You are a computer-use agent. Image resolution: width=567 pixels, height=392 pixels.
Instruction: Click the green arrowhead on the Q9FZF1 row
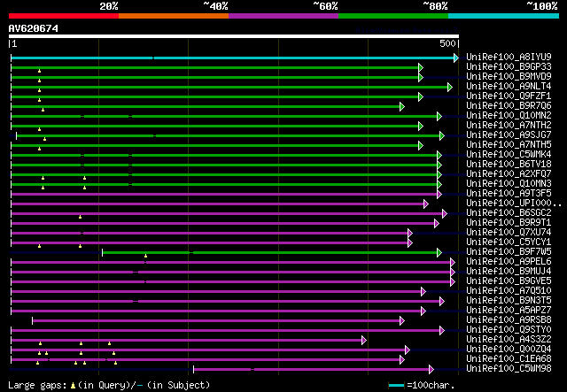[x=421, y=96]
